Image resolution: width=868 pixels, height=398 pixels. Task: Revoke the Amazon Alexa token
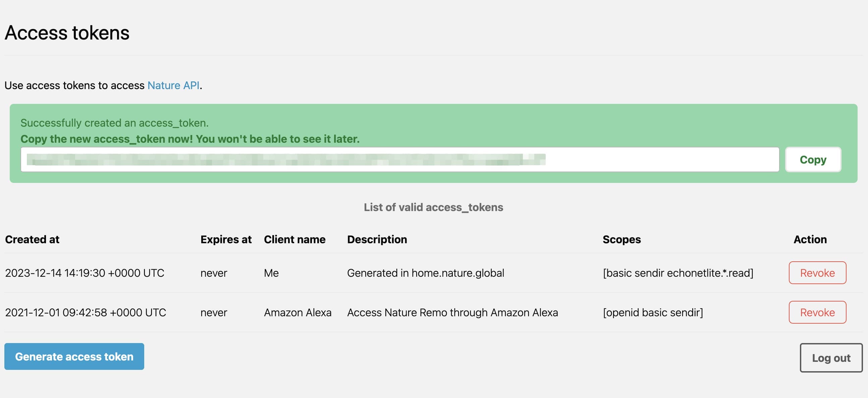pos(817,312)
